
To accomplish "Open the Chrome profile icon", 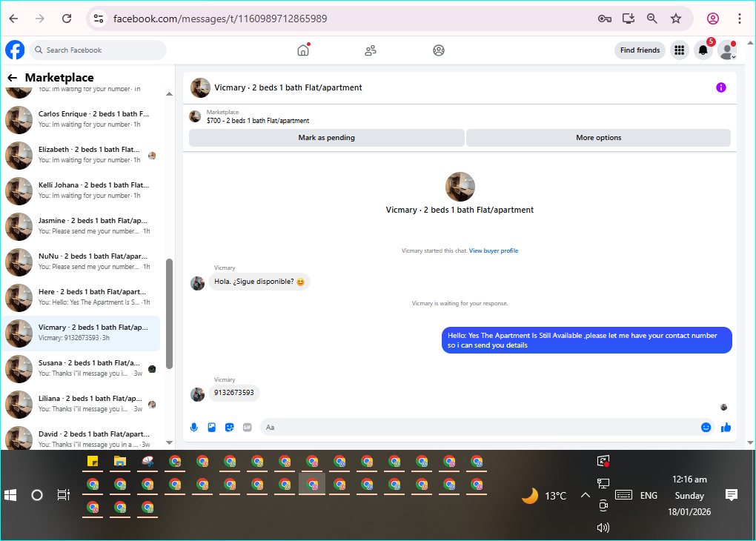I will point(712,19).
